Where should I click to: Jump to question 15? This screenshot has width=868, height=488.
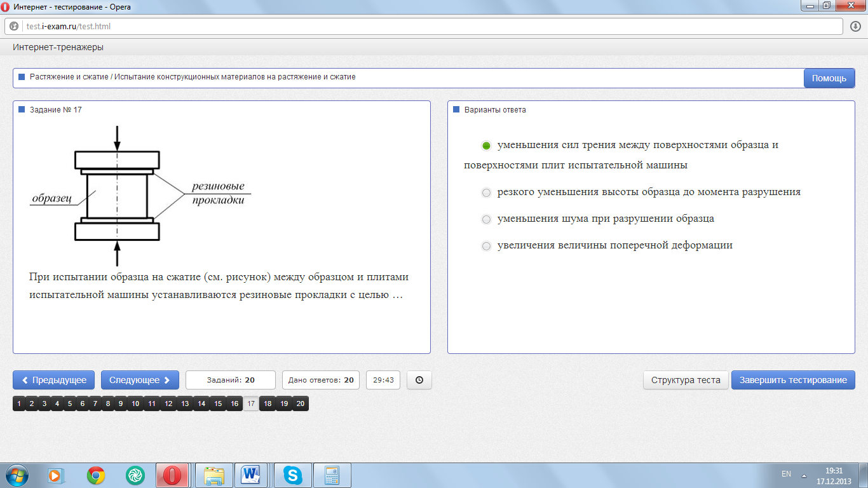[x=218, y=403]
